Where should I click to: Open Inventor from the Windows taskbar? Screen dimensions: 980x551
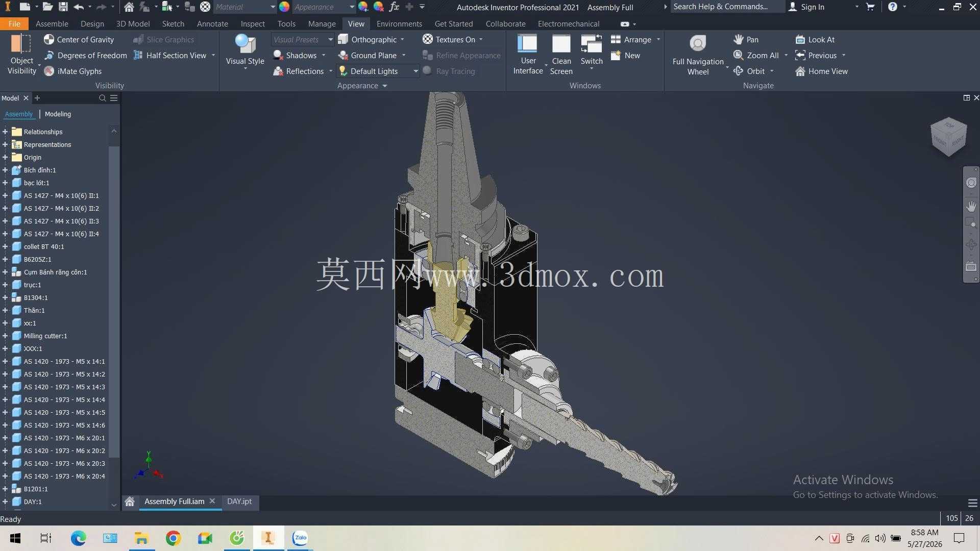[x=268, y=538]
